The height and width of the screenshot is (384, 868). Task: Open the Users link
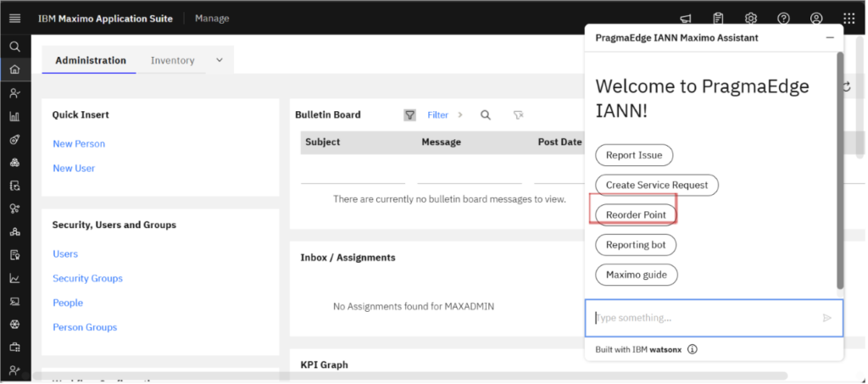click(65, 254)
